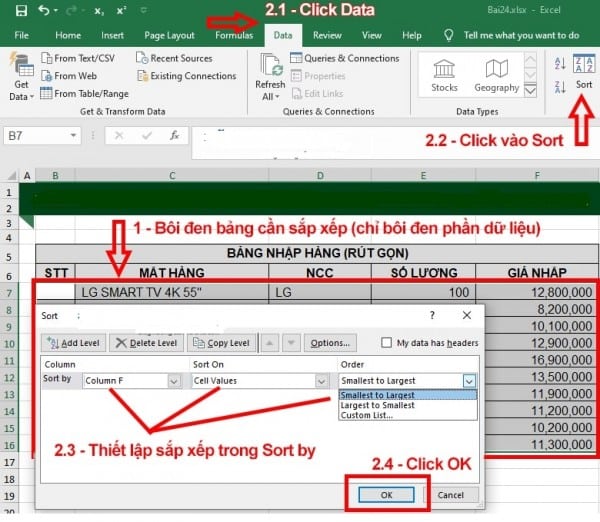The width and height of the screenshot is (600, 522).
Task: Import data From Text/CSV
Action: coord(78,58)
